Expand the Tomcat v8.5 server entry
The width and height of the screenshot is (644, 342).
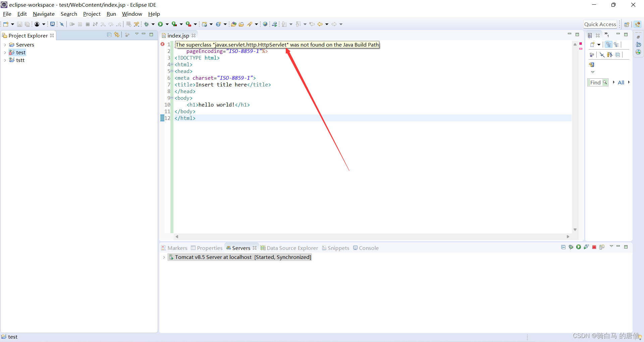coord(164,257)
